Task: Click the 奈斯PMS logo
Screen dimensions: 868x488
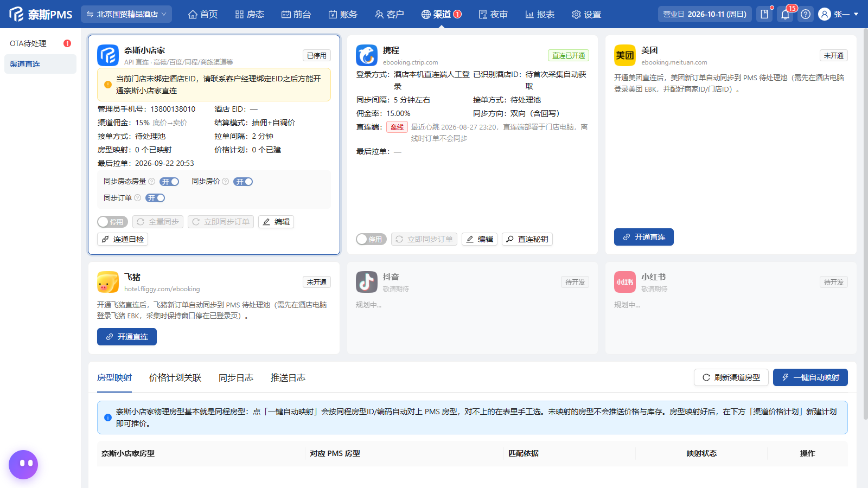Action: 41,14
